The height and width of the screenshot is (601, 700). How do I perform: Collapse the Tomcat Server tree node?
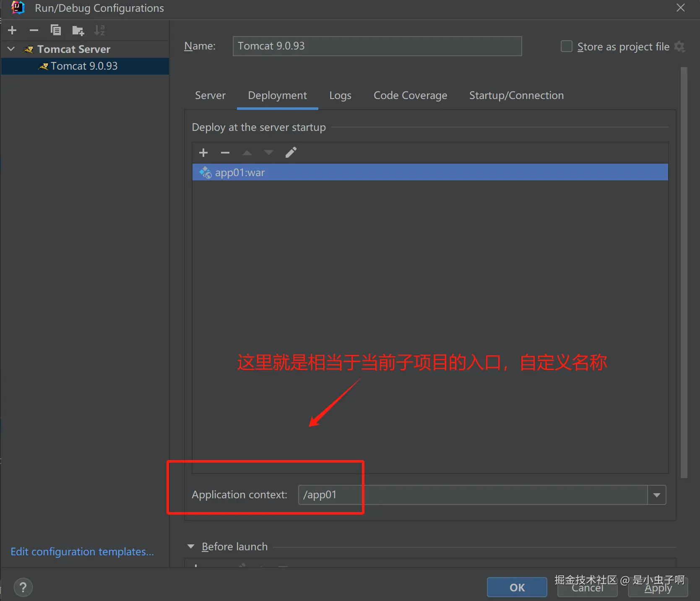(11, 49)
